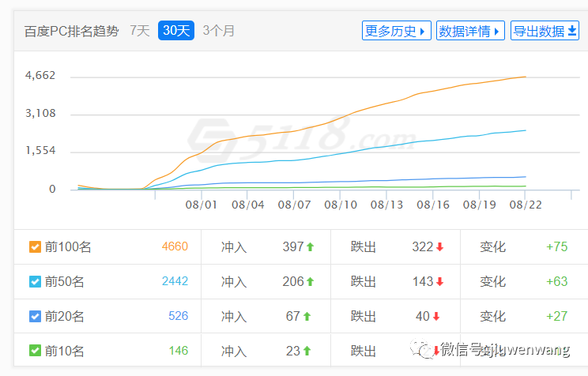Click the 67 冲入 count
This screenshot has height=376, width=588.
293,316
